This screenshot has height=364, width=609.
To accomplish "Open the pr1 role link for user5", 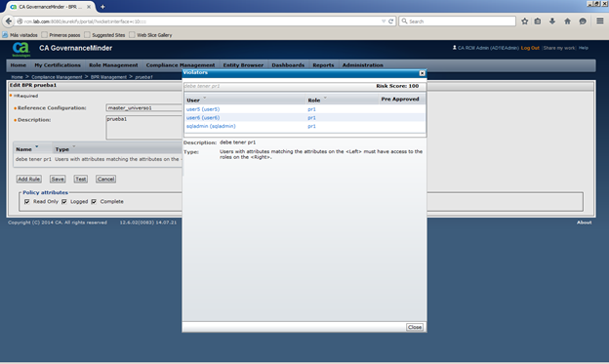I will coord(311,109).
